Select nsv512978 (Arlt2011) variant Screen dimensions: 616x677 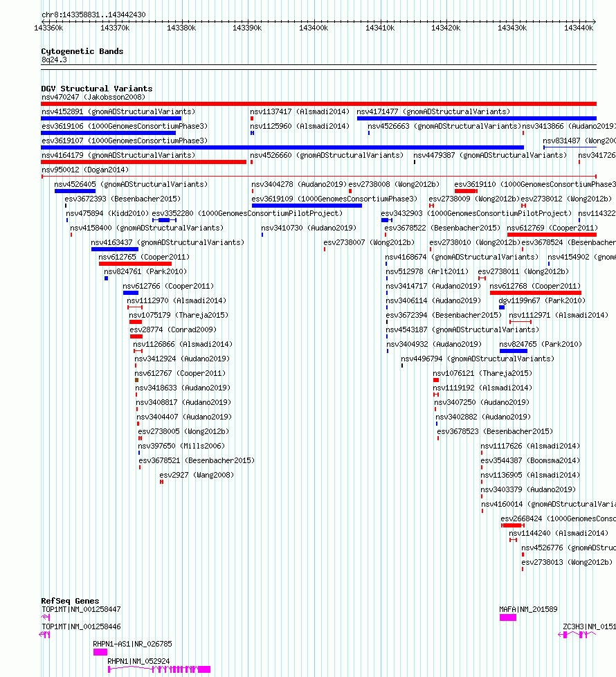427,271
